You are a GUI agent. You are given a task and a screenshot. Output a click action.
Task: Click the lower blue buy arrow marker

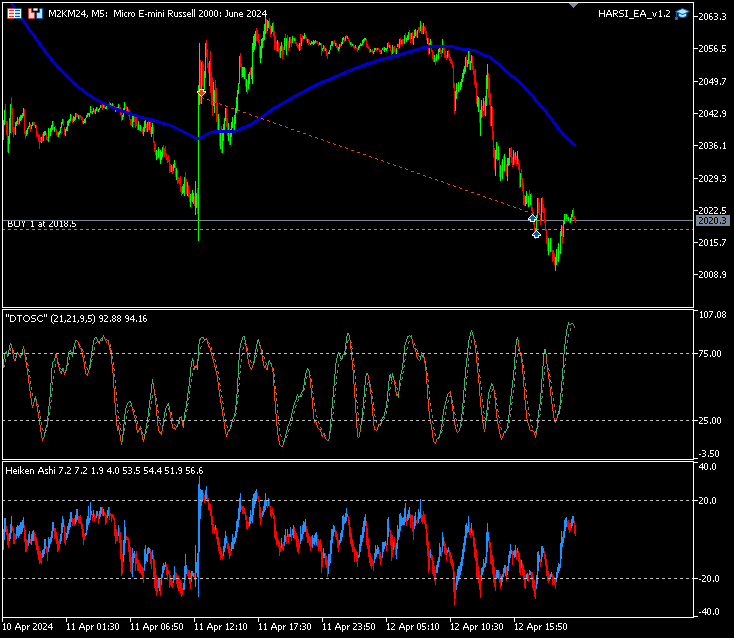point(536,234)
